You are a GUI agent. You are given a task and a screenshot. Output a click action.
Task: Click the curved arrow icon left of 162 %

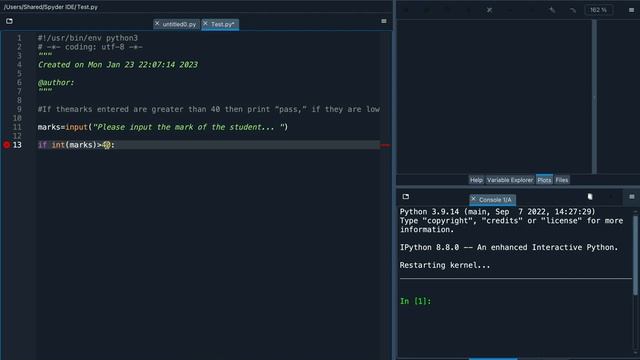point(573,10)
